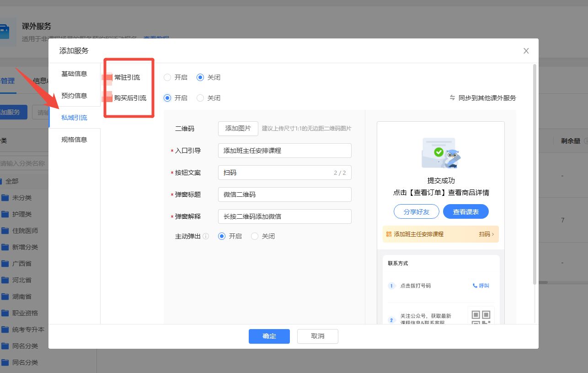Close the 添加服务 dialog with X icon
Viewport: 588px width, 373px height.
[526, 51]
